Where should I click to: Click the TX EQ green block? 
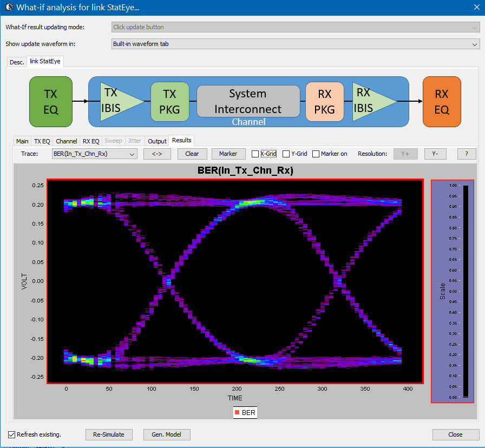coord(51,102)
